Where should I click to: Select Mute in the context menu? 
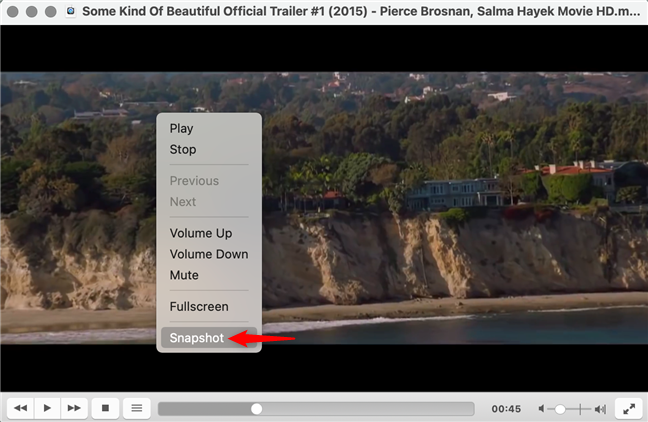[209, 275]
